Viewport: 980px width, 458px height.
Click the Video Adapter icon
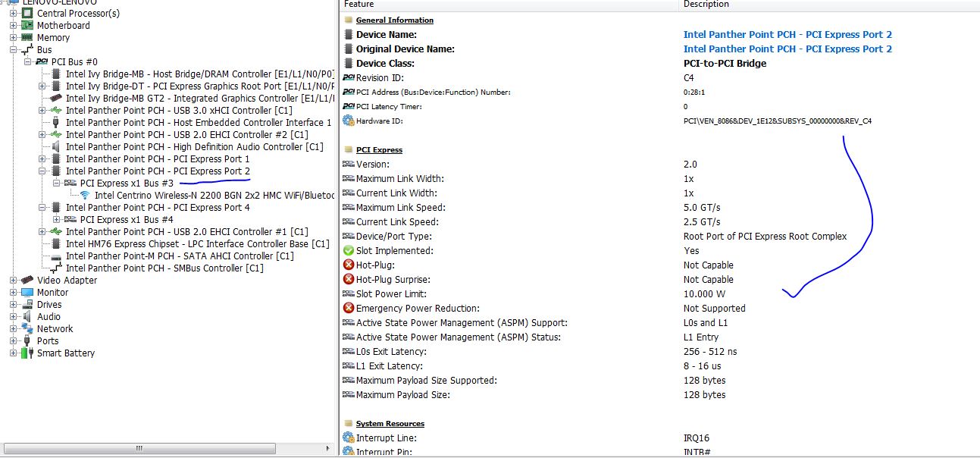[x=27, y=280]
